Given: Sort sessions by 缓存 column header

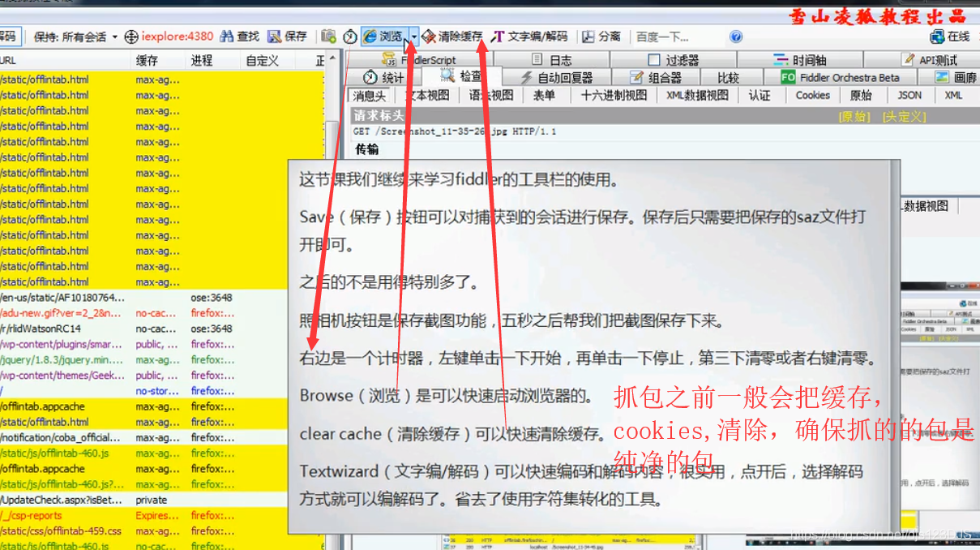Looking at the screenshot, I should (158, 61).
